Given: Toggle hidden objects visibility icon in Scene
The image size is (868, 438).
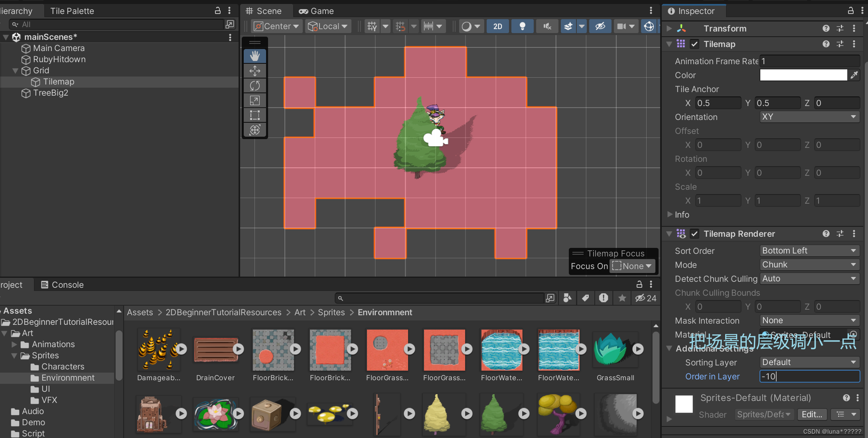Looking at the screenshot, I should [x=600, y=26].
